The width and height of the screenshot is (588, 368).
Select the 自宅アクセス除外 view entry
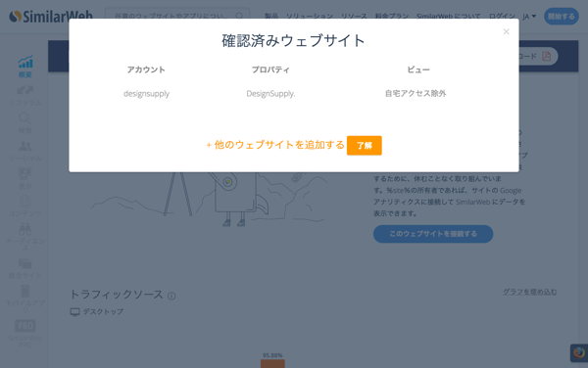[x=416, y=93]
